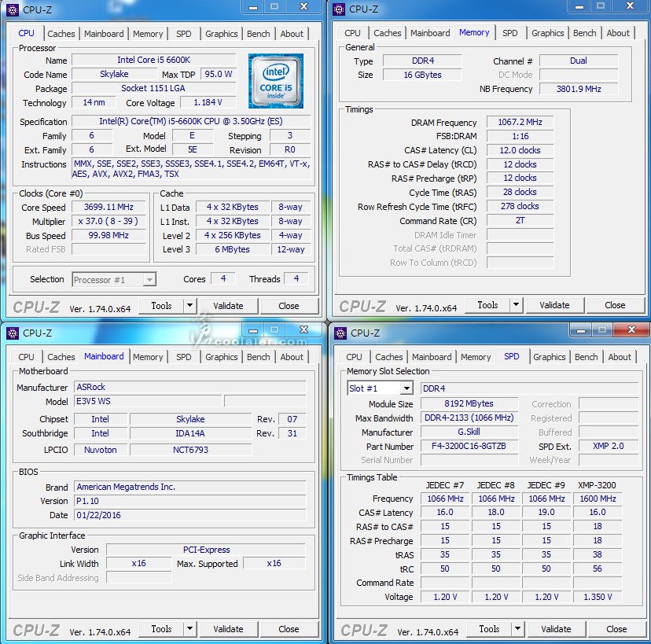Click the motherboard Manufacturer field ASRock
Image resolution: width=651 pixels, height=644 pixels.
pos(190,387)
